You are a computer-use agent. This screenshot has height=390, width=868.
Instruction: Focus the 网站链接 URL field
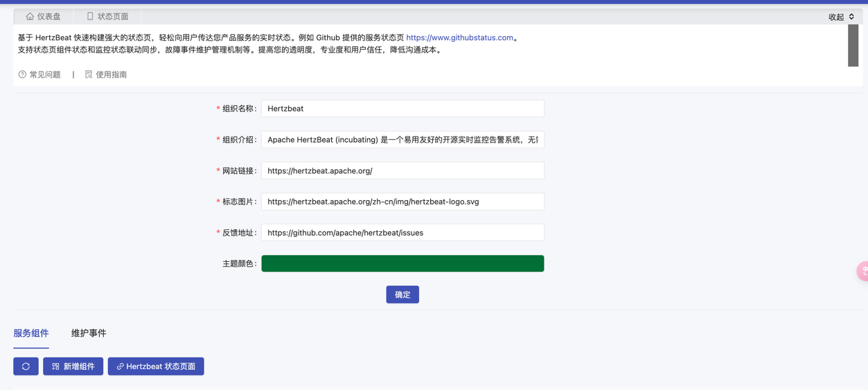coord(402,170)
